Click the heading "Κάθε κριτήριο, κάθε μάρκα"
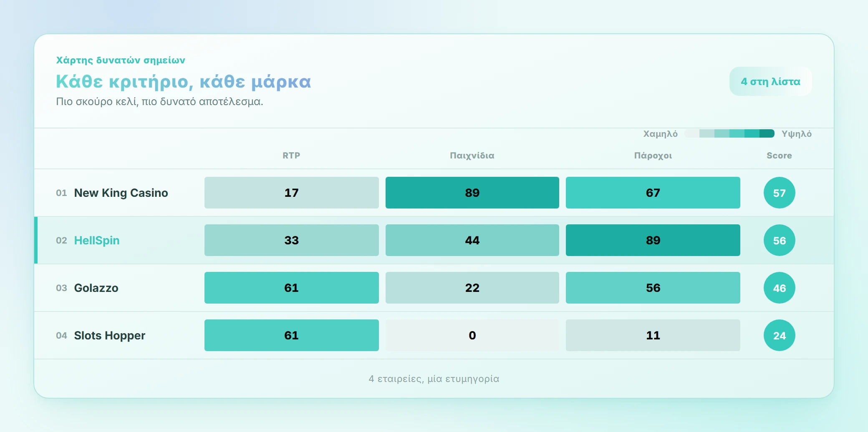This screenshot has height=432, width=868. 184,82
